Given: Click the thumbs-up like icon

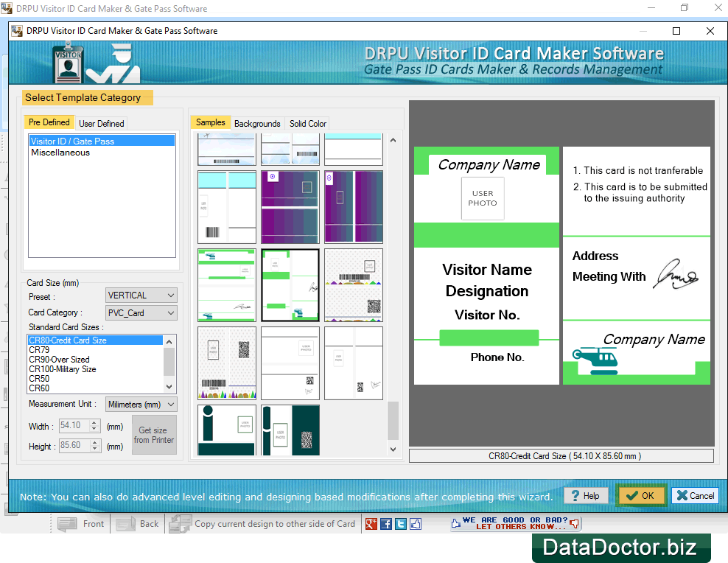Looking at the screenshot, I should pos(416,524).
